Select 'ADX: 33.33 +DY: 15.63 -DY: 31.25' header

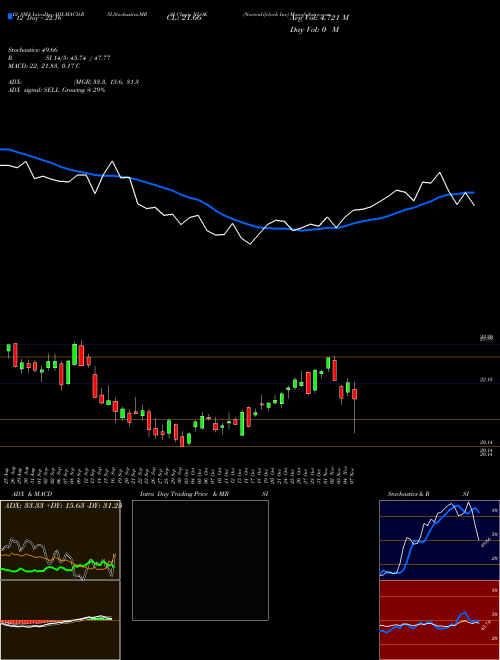point(62,506)
